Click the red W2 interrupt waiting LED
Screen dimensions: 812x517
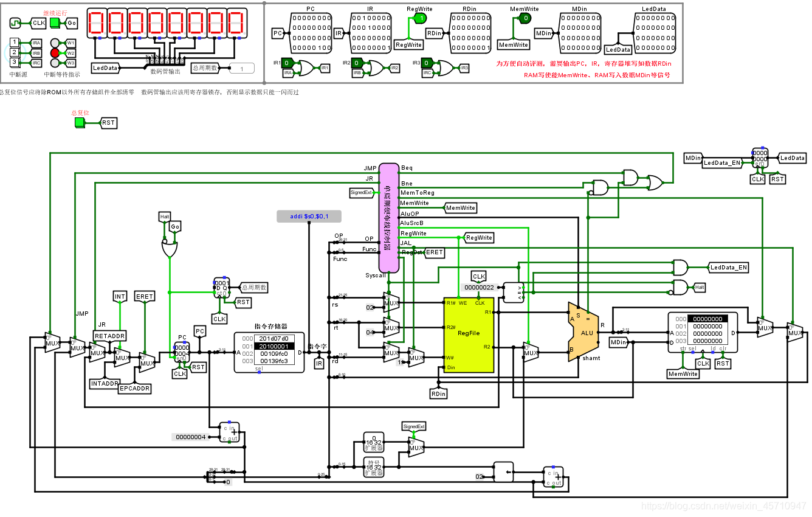pos(55,53)
